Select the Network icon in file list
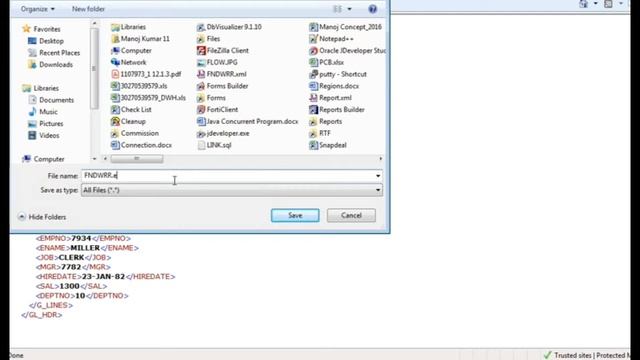 pyautogui.click(x=115, y=62)
